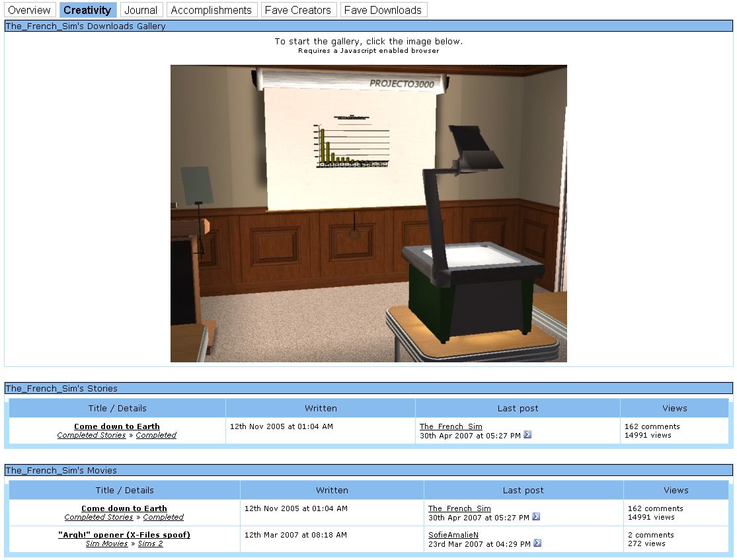Viewport: 737px width, 560px height.
Task: Go to last post icon for Movies first row
Action: pos(536,517)
